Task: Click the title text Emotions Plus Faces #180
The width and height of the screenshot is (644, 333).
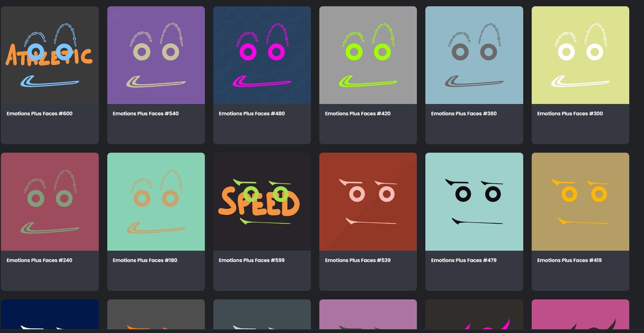Action: click(145, 260)
